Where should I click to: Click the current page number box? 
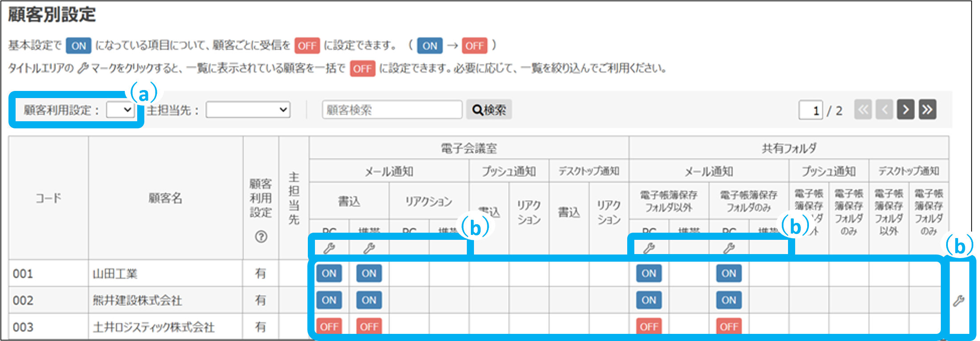pos(811,110)
